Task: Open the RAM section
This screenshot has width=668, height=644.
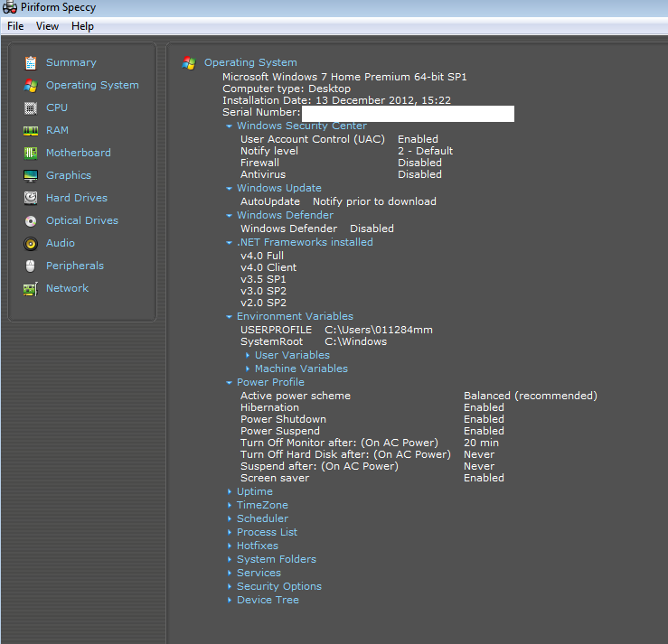Action: pos(57,130)
